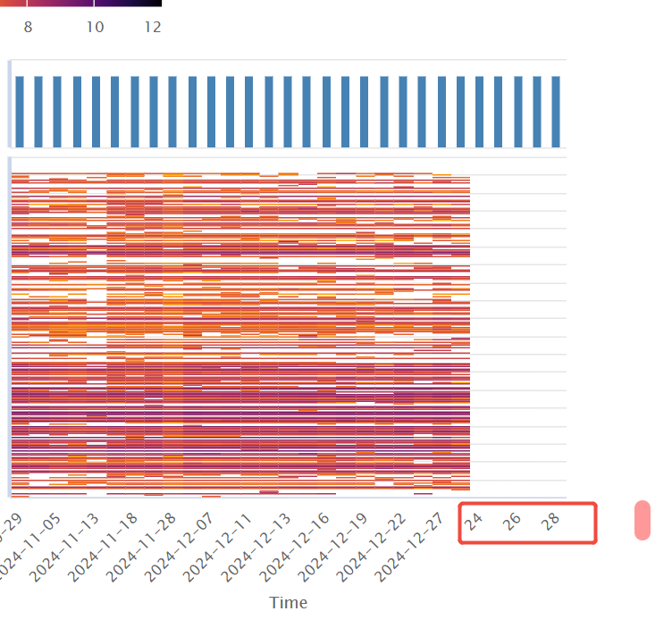The image size is (672, 628).
Task: Select the axis tick labeled 26
Action: pyautogui.click(x=512, y=522)
